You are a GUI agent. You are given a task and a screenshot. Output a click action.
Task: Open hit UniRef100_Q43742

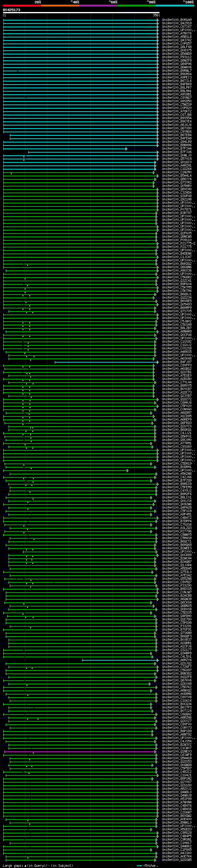[x=177, y=40]
